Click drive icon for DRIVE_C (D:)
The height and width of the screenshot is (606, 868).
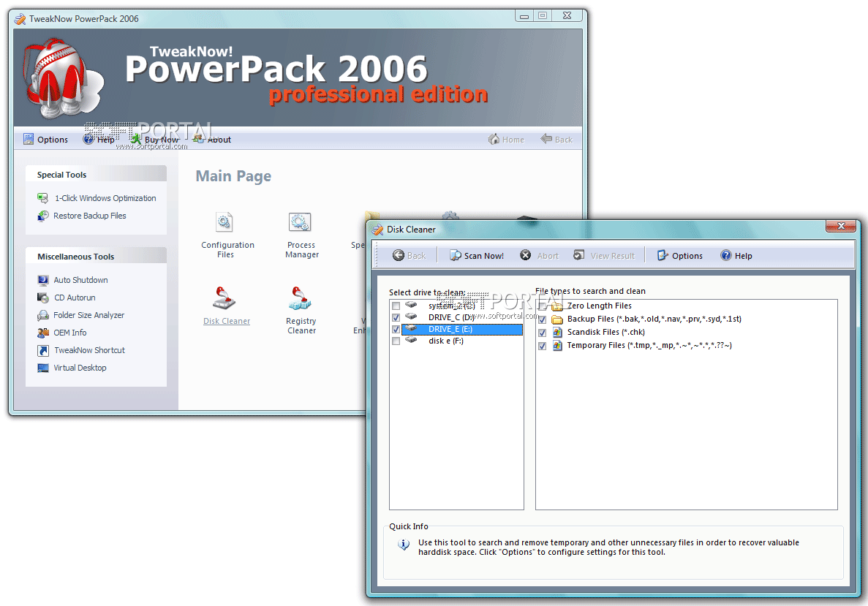(x=411, y=317)
